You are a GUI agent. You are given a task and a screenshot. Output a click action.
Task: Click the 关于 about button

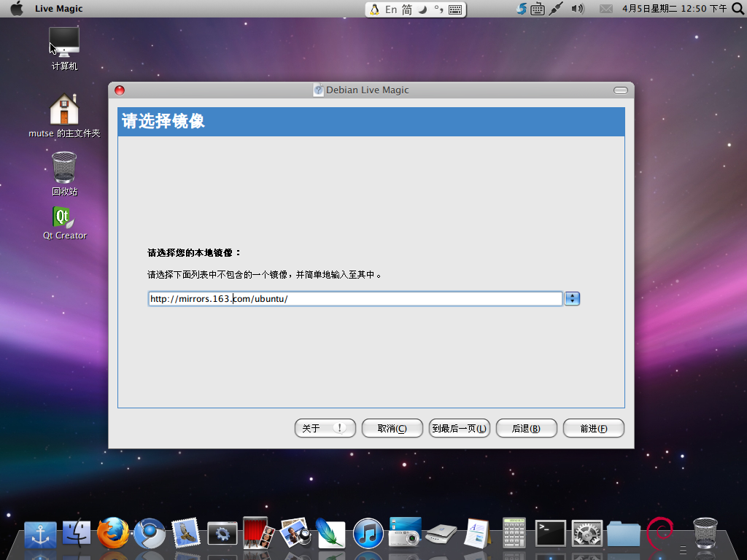[x=325, y=428]
